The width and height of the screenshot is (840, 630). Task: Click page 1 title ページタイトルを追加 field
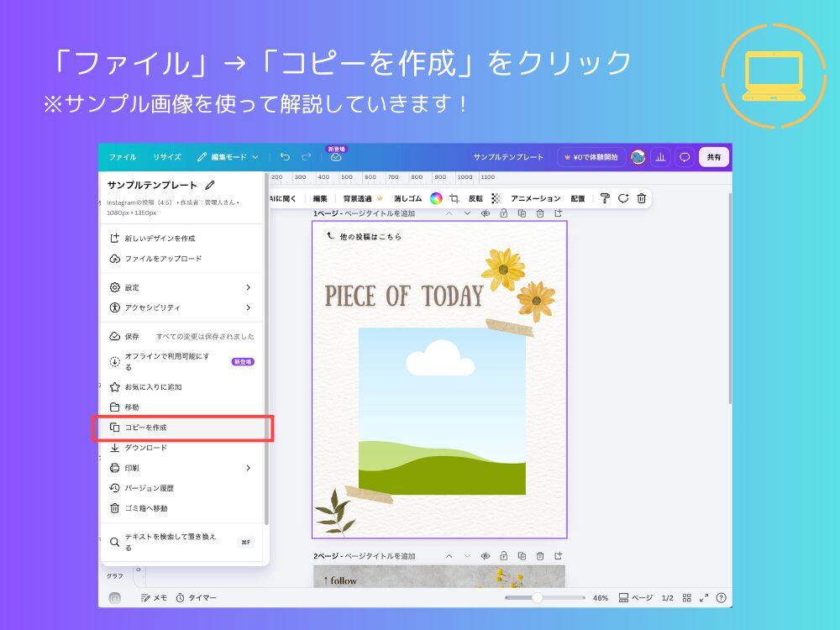coord(380,213)
